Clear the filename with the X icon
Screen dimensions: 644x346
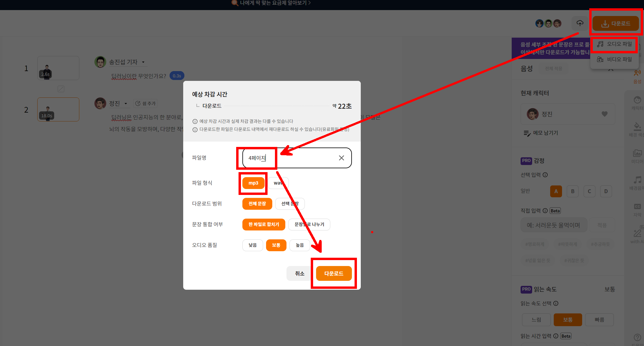pos(341,158)
